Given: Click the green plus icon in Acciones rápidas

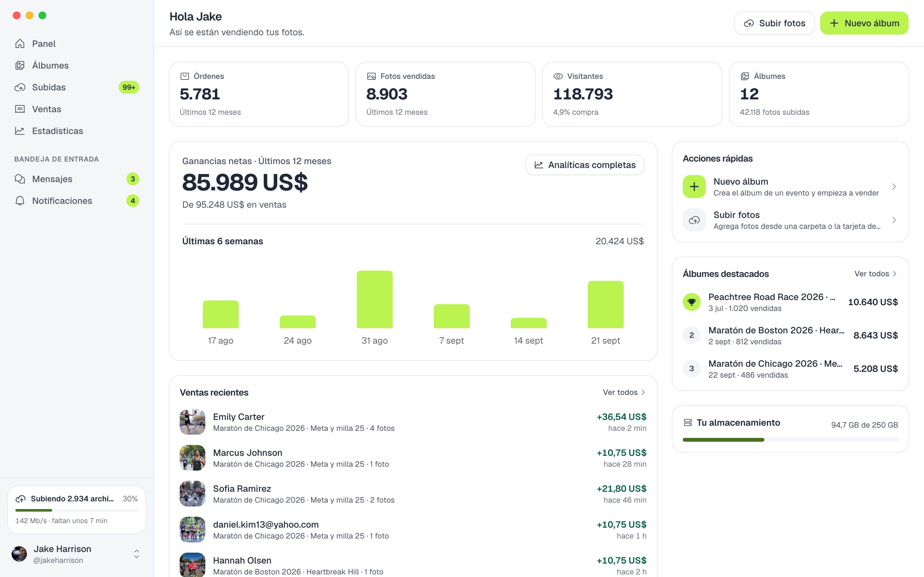Looking at the screenshot, I should click(694, 187).
